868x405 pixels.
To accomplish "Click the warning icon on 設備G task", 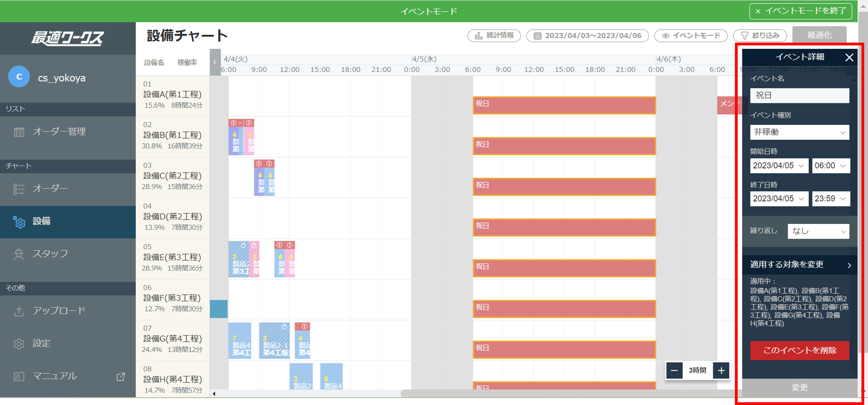I will pos(305,326).
